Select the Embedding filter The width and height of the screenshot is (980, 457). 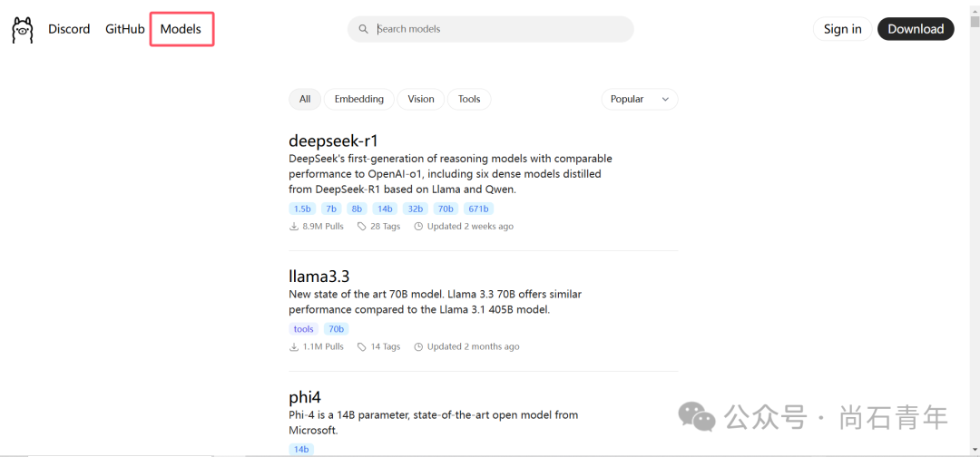[x=358, y=99]
